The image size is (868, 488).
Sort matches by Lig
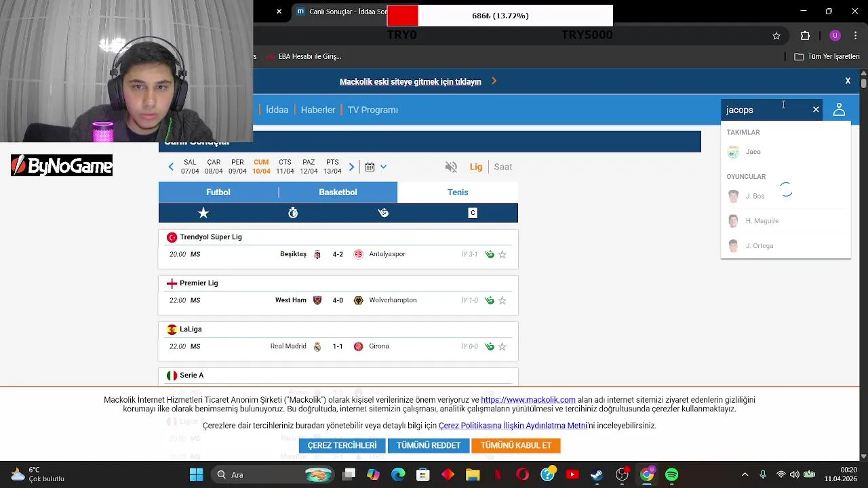click(476, 167)
